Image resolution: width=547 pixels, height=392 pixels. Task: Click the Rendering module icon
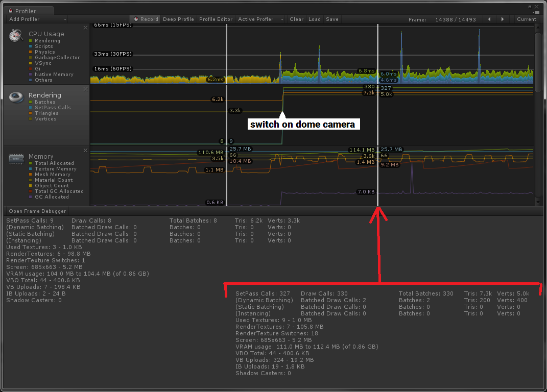point(16,97)
